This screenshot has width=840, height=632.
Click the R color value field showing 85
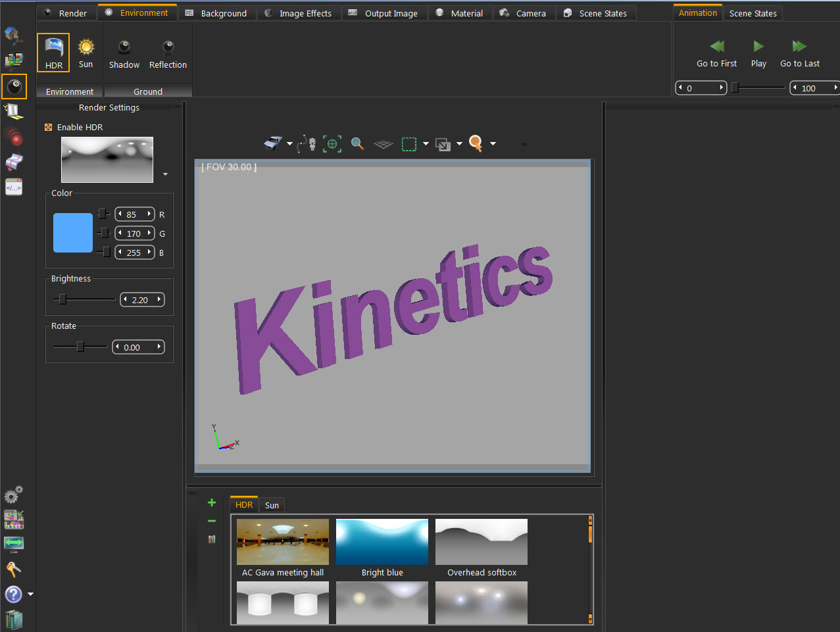135,214
